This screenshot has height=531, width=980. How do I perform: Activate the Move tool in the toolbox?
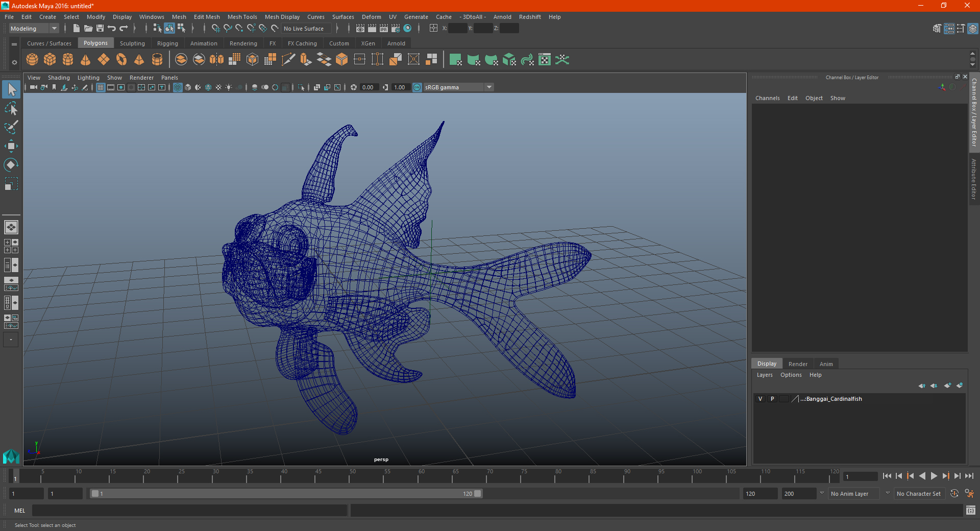pos(11,146)
